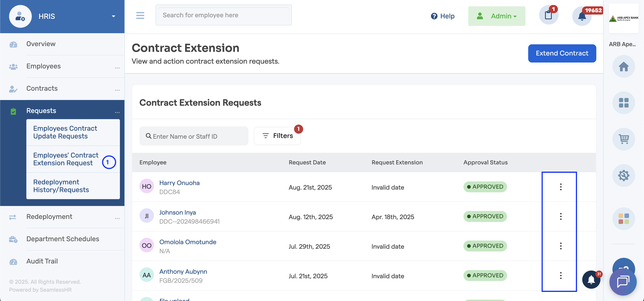The height and width of the screenshot is (301, 644).
Task: Expand the Redeployment ellipsis submenu
Action: click(x=117, y=218)
